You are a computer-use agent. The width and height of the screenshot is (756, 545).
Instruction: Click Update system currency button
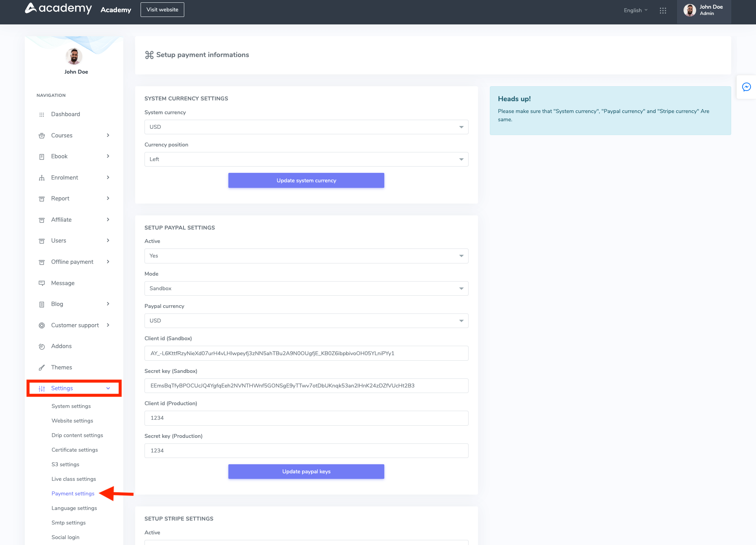click(x=306, y=180)
